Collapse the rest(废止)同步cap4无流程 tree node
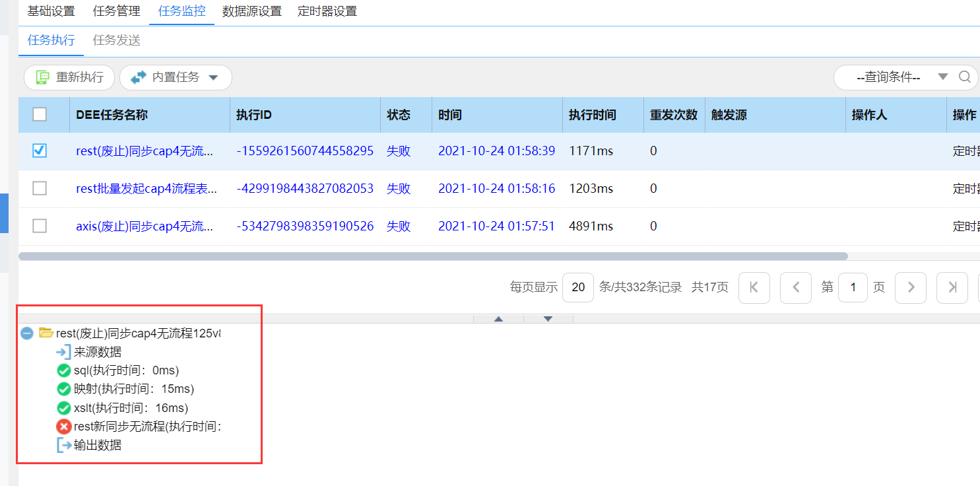This screenshot has height=486, width=980. (27, 333)
